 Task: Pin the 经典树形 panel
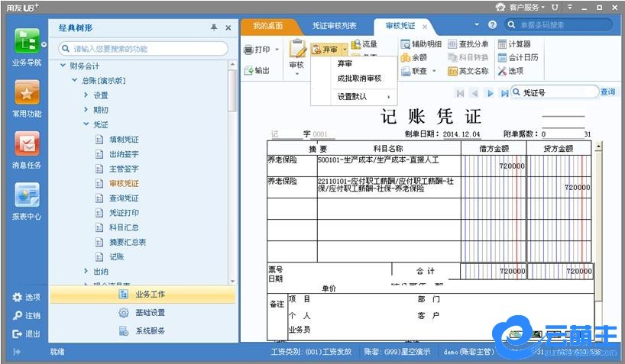click(214, 27)
